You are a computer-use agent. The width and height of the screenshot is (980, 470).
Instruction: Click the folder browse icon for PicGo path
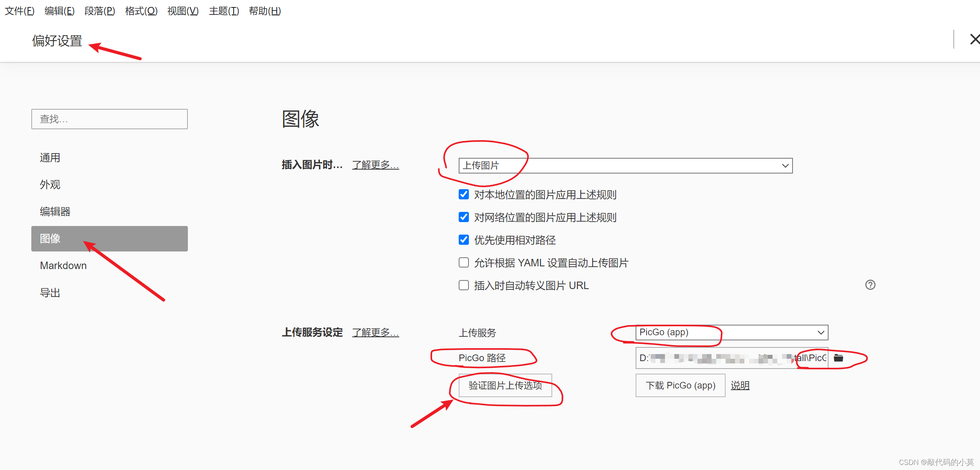838,358
